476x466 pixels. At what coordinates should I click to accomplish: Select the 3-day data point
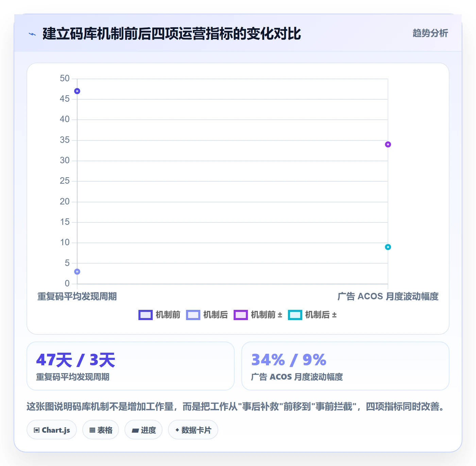pos(77,272)
